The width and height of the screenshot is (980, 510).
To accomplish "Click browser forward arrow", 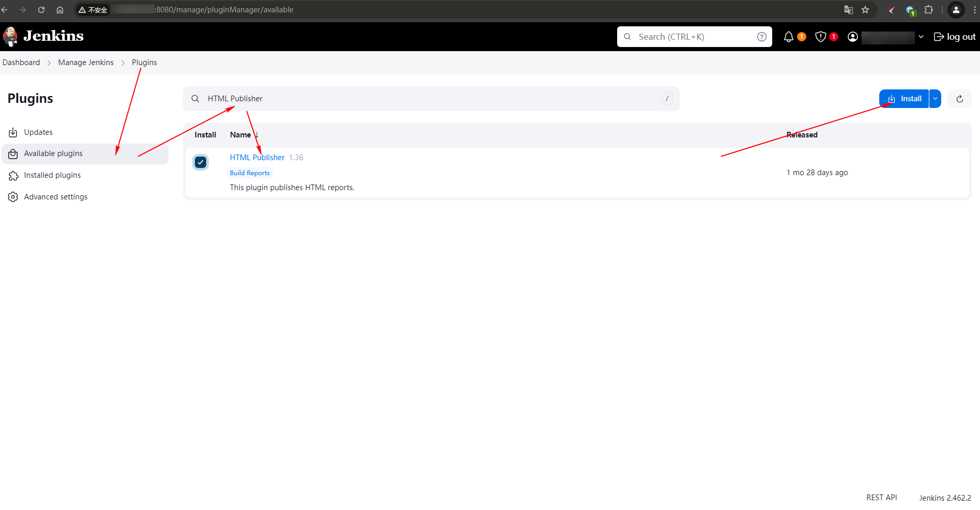I will [x=23, y=10].
